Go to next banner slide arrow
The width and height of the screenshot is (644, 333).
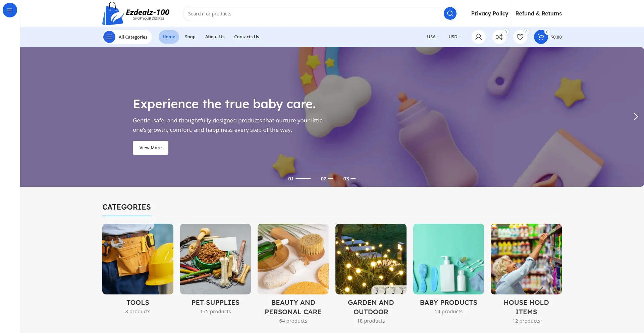point(635,116)
